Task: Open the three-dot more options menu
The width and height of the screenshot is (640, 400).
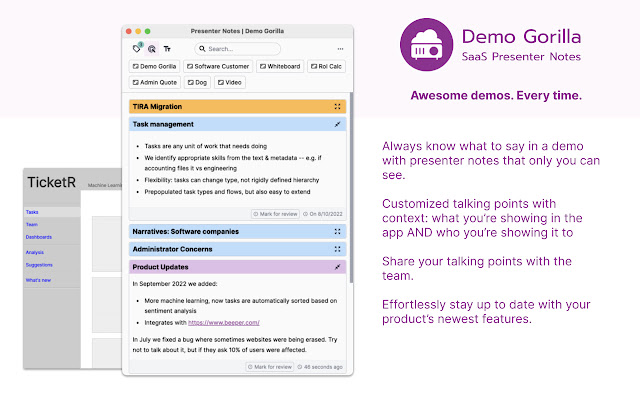Action: pos(340,49)
